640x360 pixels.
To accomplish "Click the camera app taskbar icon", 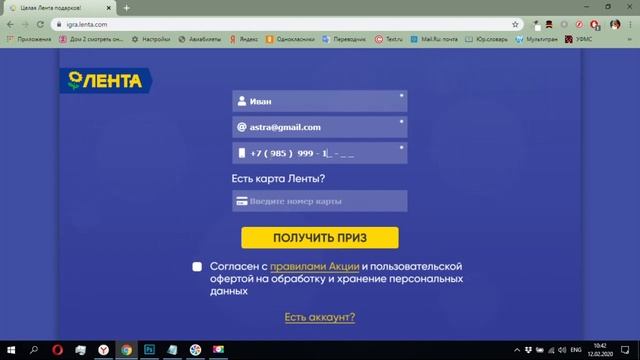I will [x=218, y=350].
